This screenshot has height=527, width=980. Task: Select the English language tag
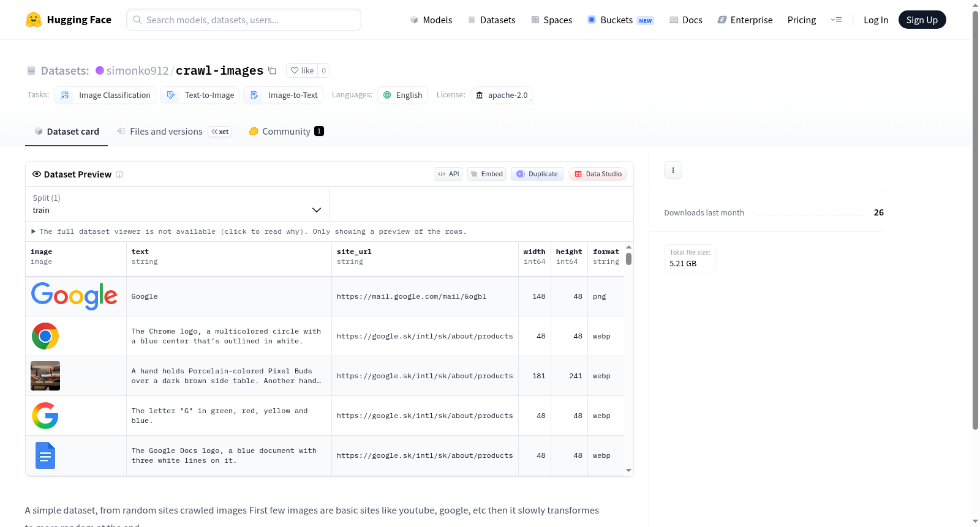402,95
